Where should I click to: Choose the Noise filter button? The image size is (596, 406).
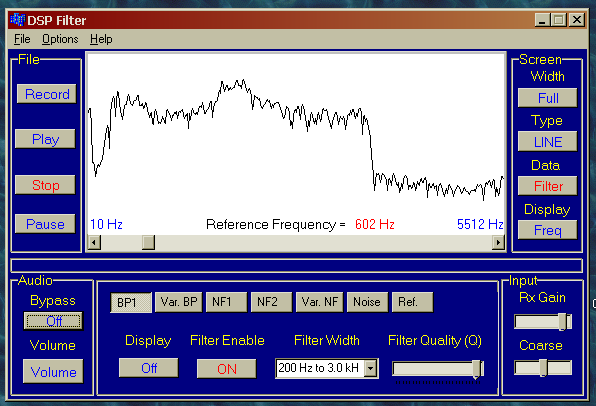(x=367, y=302)
